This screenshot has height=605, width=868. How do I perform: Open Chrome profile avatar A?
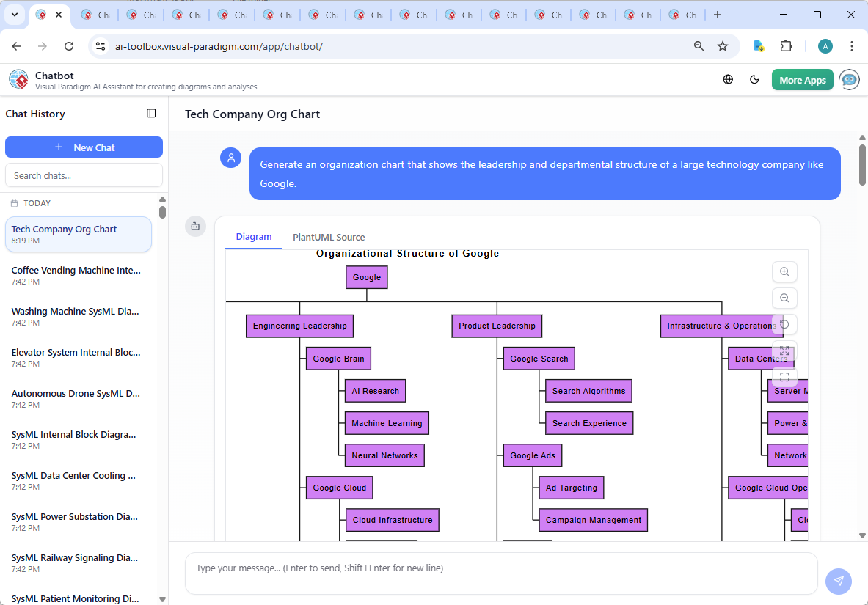pos(825,46)
